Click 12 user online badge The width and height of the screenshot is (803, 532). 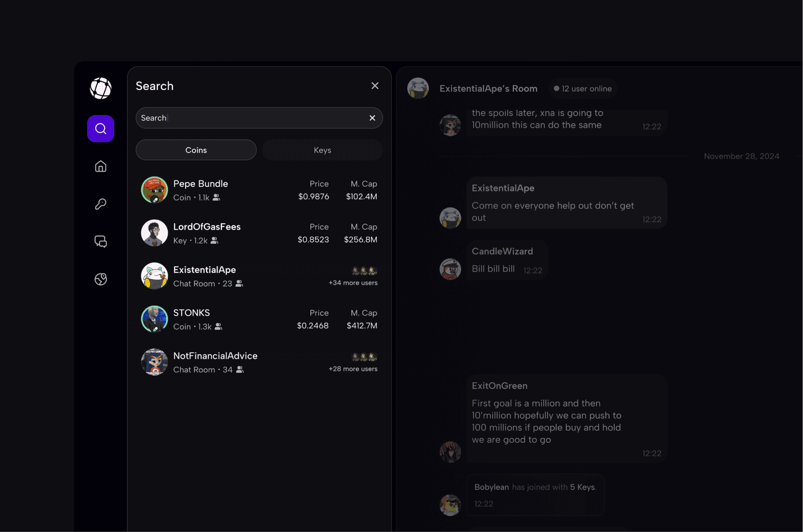(583, 89)
